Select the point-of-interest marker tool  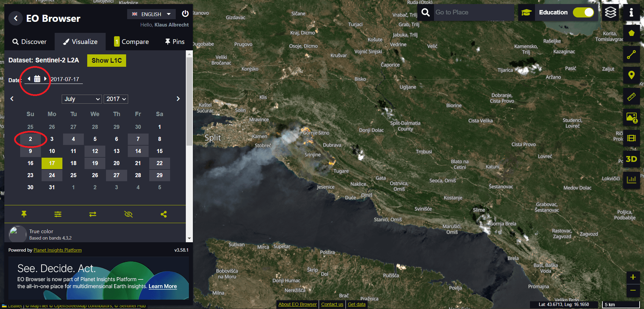point(631,75)
